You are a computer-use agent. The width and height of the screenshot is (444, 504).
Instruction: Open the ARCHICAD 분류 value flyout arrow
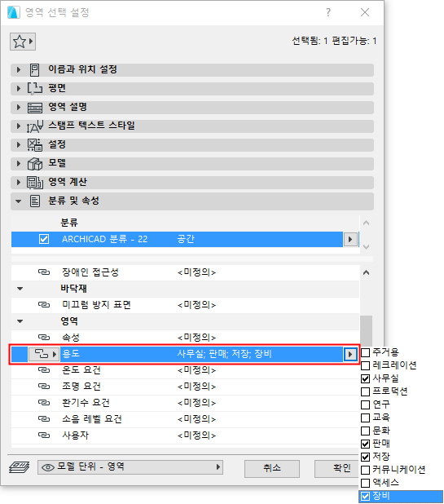[350, 239]
